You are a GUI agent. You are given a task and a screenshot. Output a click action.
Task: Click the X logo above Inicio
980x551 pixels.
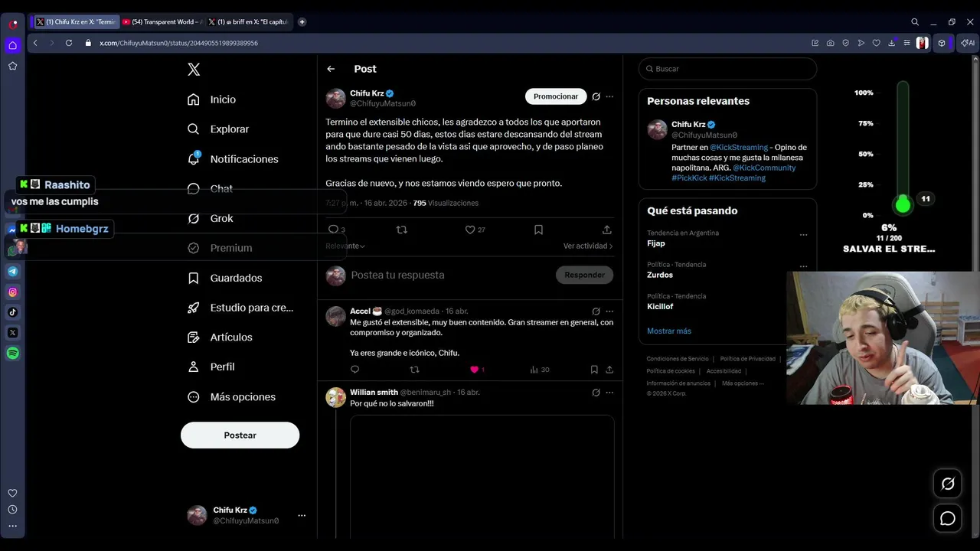[194, 70]
